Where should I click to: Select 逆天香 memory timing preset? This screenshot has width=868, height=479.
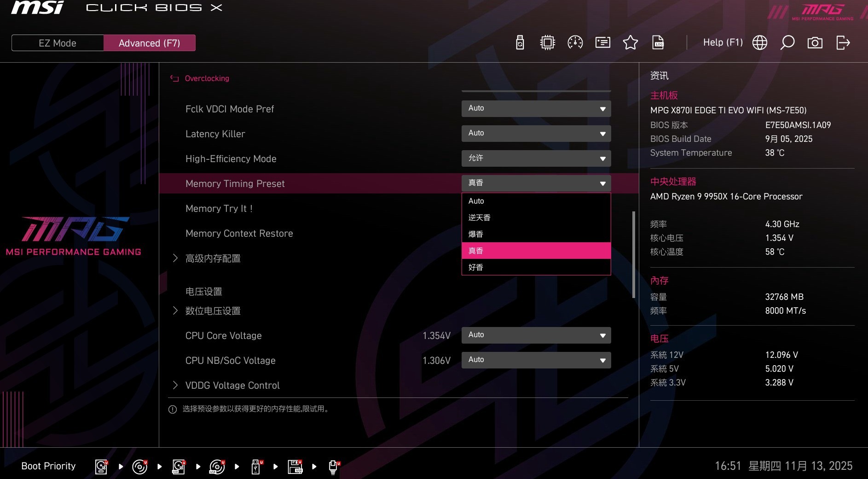(x=479, y=217)
